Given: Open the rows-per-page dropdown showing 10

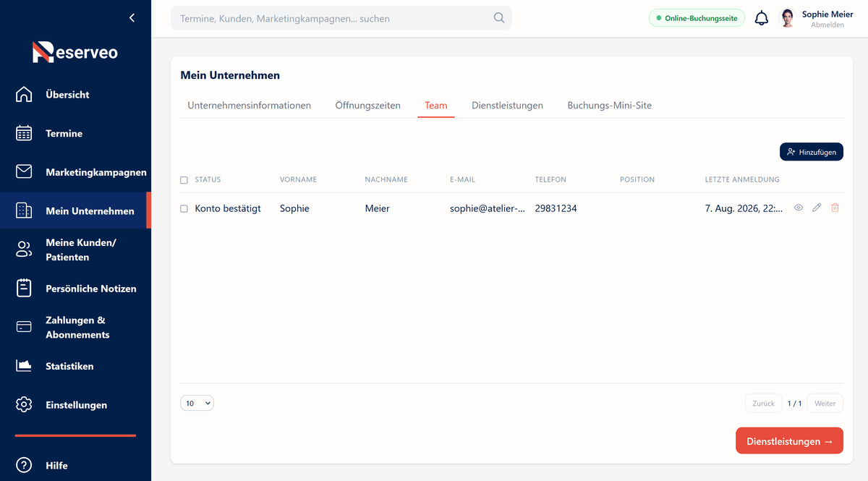Looking at the screenshot, I should pyautogui.click(x=197, y=403).
